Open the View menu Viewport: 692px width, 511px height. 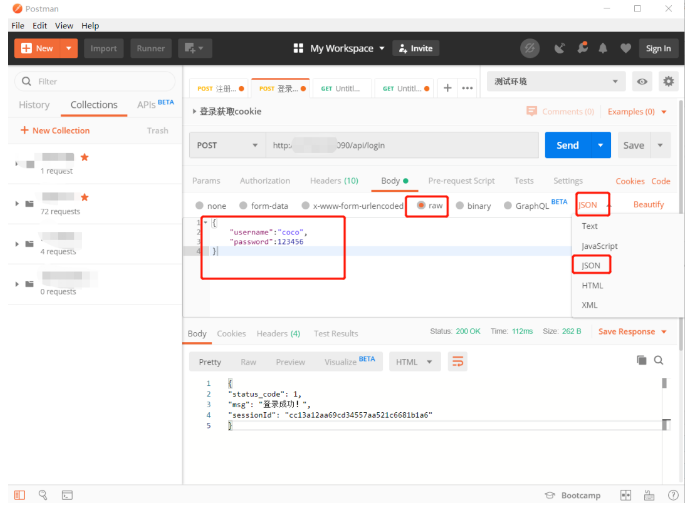pos(64,26)
